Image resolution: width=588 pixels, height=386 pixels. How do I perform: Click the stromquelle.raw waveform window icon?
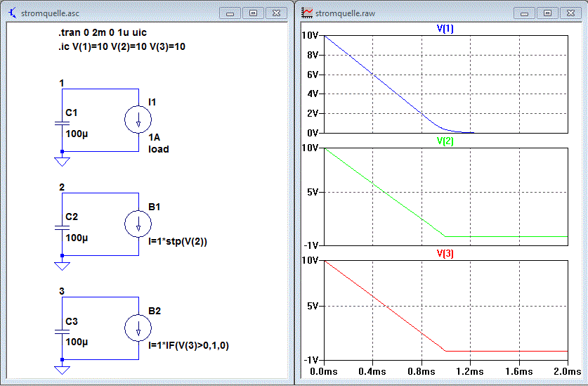coord(307,13)
